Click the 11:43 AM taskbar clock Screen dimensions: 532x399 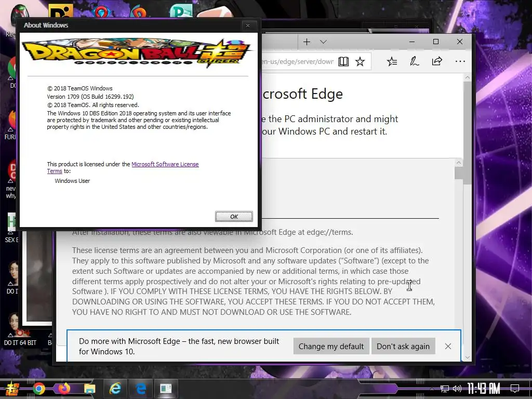point(483,389)
